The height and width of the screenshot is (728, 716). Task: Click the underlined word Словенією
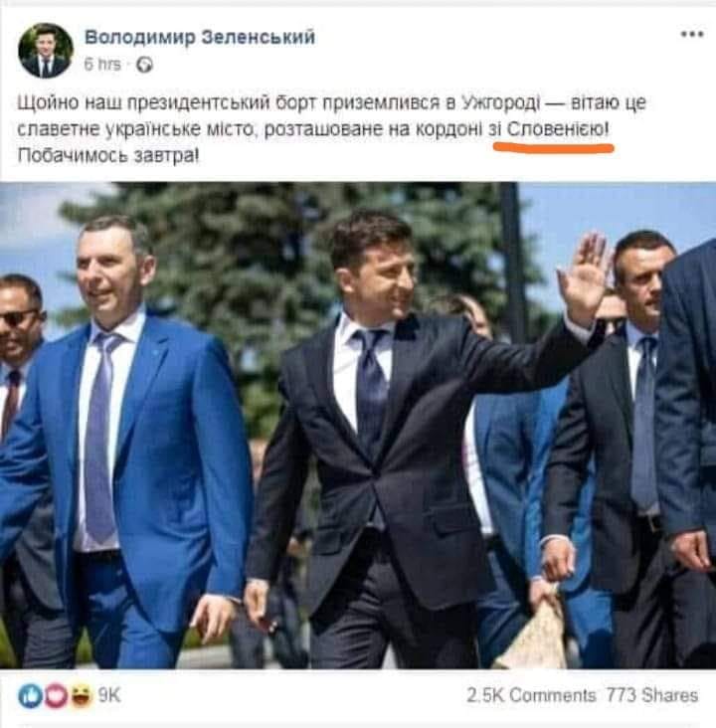555,128
